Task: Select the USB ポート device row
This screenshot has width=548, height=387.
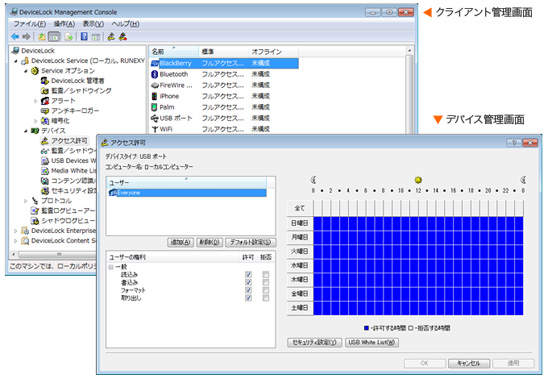Action: pyautogui.click(x=224, y=118)
